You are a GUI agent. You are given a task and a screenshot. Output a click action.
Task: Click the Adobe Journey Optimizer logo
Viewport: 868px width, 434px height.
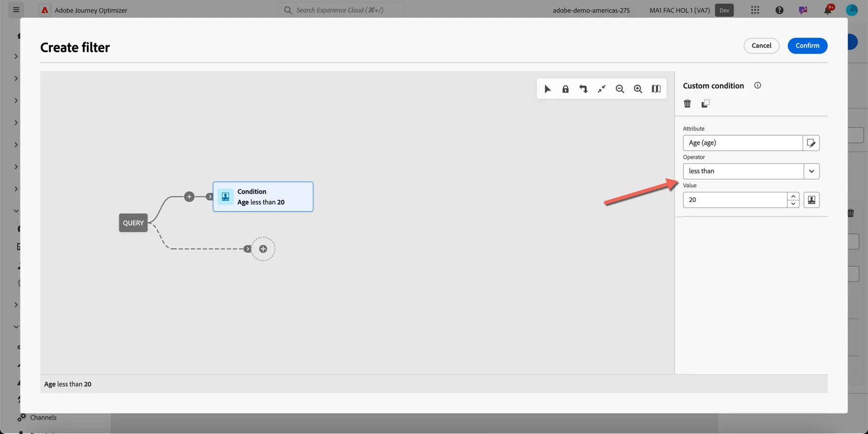click(x=45, y=10)
